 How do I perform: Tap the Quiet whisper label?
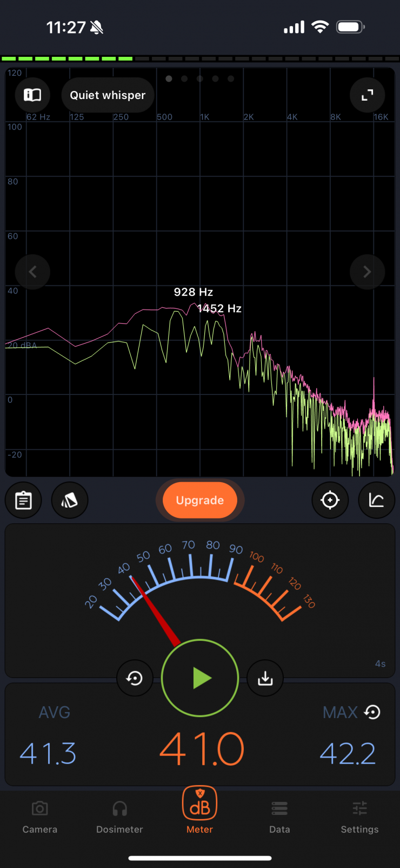click(x=108, y=95)
